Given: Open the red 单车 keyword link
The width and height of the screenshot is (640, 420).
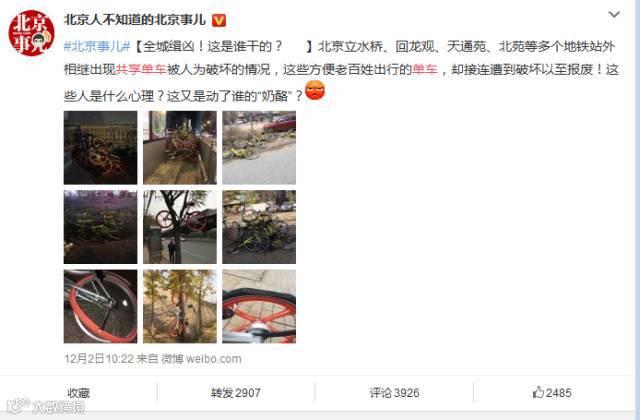Looking at the screenshot, I should (x=424, y=70).
